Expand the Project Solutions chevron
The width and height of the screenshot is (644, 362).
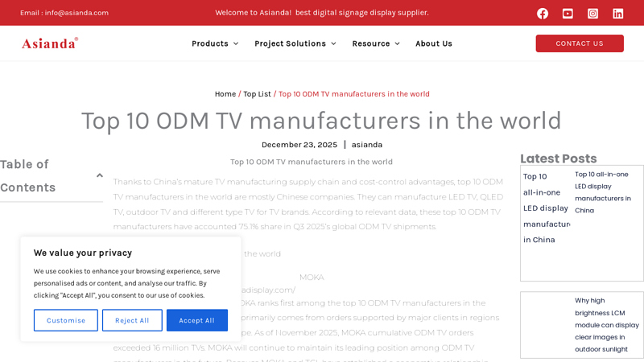pyautogui.click(x=333, y=43)
